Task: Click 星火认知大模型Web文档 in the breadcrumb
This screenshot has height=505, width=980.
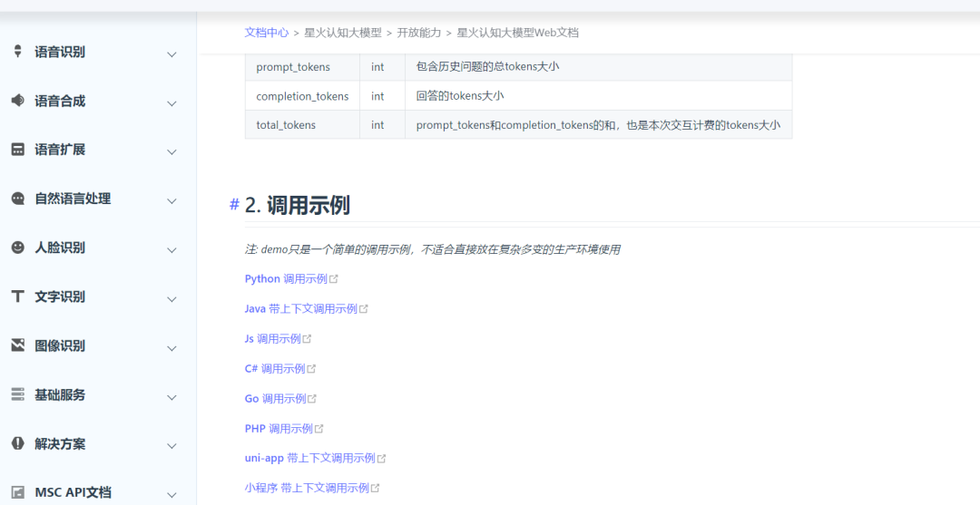Action: [x=517, y=33]
